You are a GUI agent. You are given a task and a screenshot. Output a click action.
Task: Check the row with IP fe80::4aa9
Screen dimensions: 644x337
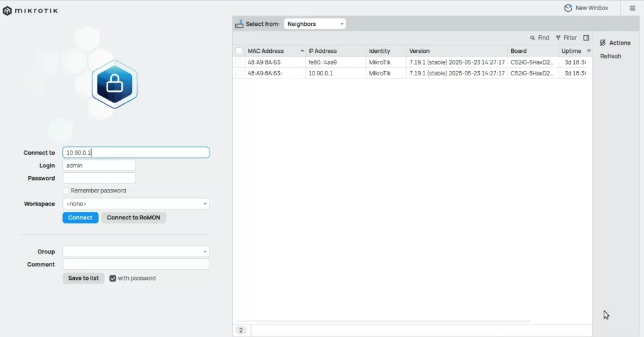(x=238, y=62)
